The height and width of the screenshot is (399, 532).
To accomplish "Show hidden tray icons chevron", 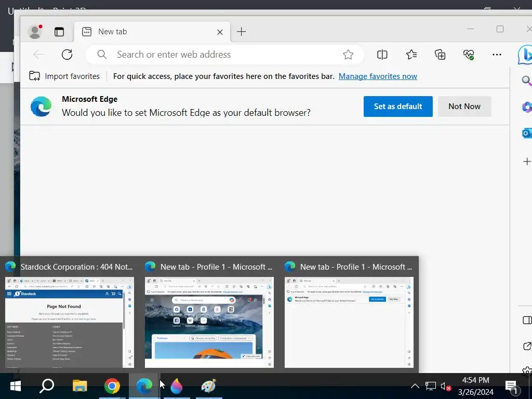I will point(415,386).
